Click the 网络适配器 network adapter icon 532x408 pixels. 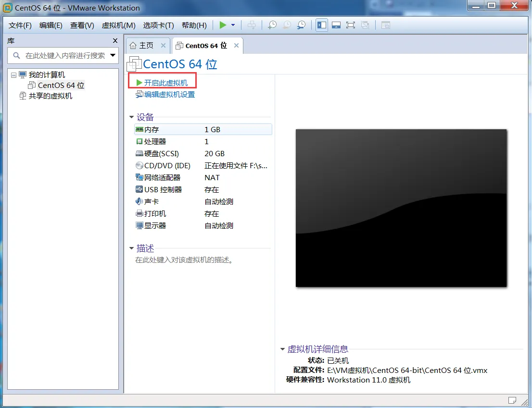coord(139,177)
